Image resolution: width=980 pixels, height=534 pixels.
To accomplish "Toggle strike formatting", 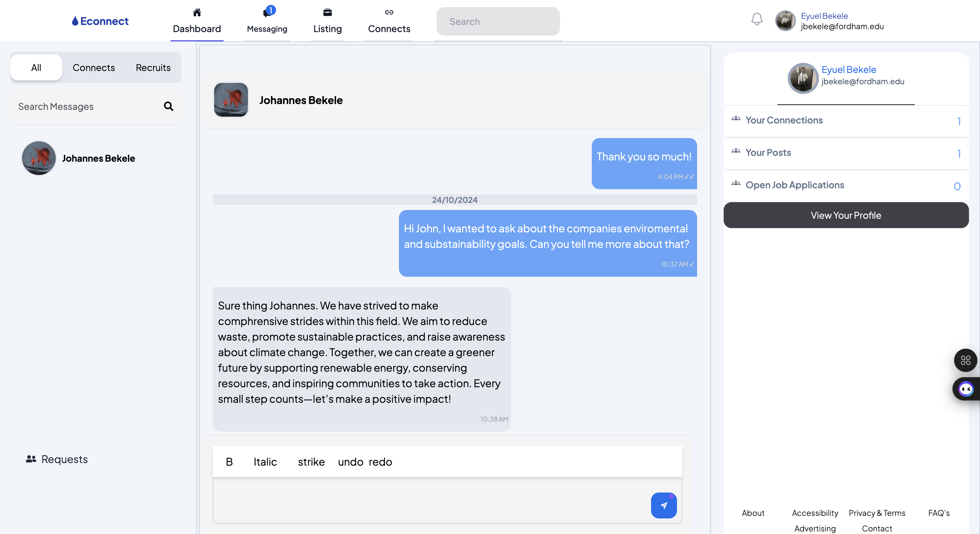I will click(x=311, y=462).
